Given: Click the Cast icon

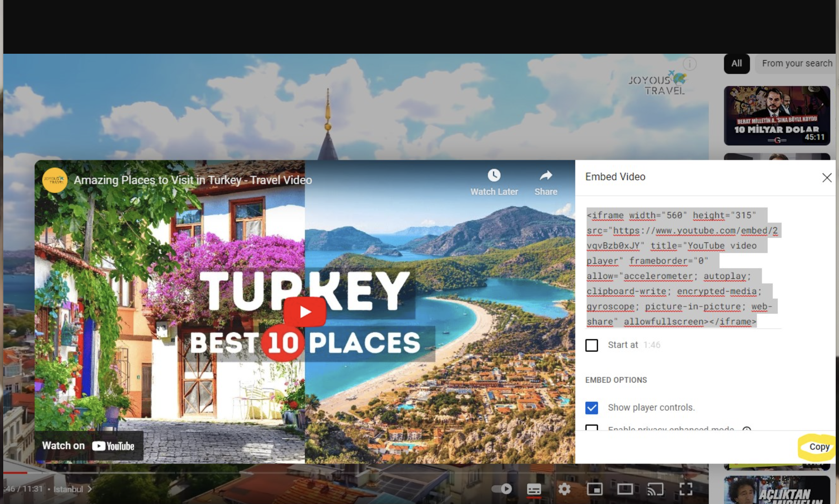Looking at the screenshot, I should click(x=655, y=490).
